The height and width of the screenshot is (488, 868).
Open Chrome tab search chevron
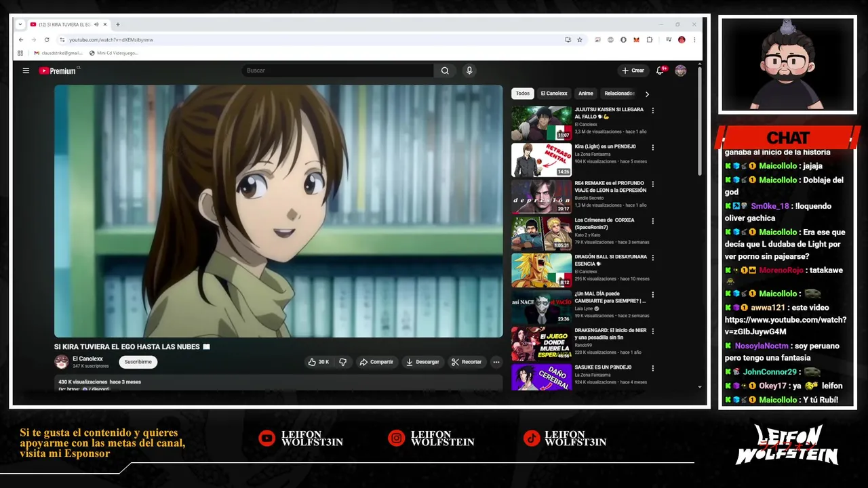[20, 24]
